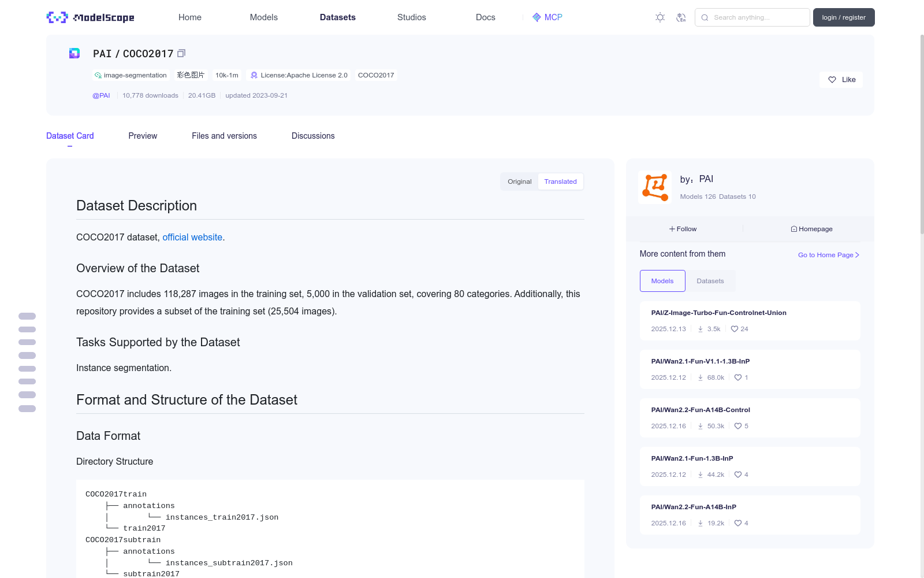
Task: Click the 20.41GB size text
Action: [202, 95]
